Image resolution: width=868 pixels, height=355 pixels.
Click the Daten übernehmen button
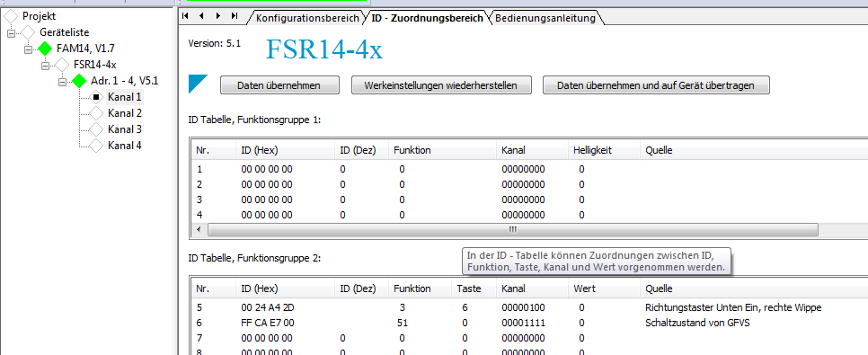click(x=279, y=85)
